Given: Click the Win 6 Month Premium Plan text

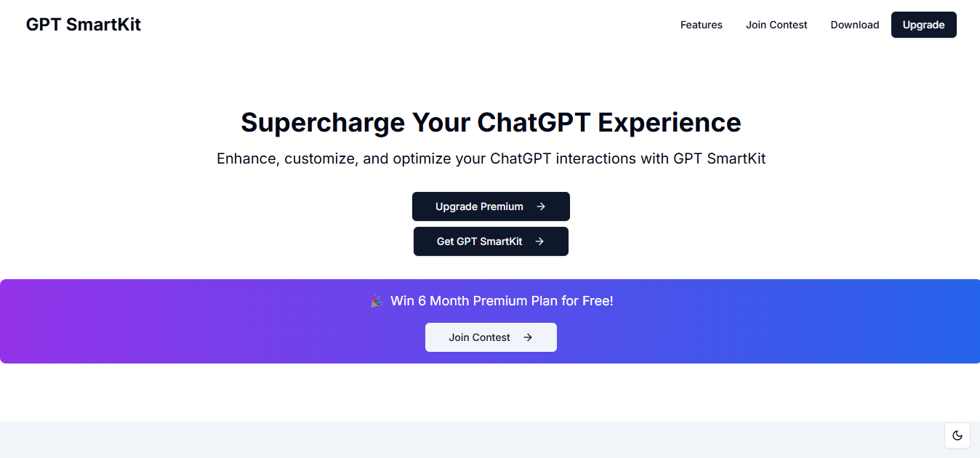Looking at the screenshot, I should click(x=502, y=301).
